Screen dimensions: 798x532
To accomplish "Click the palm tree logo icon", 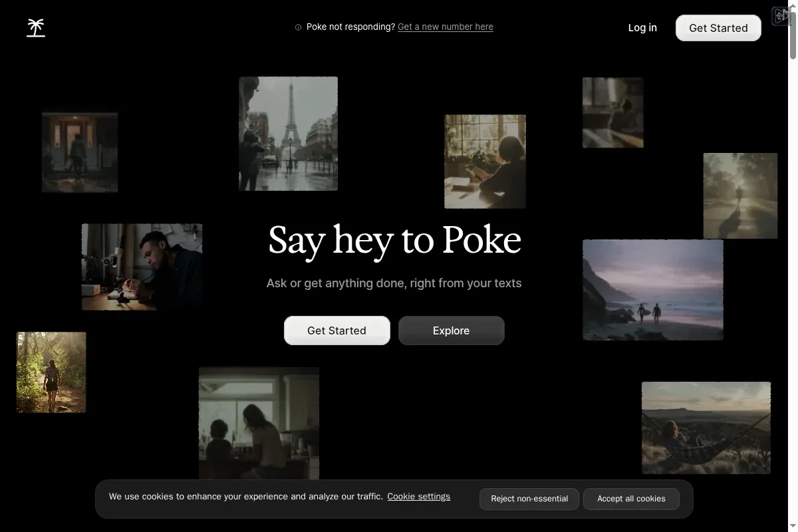I will click(x=36, y=28).
